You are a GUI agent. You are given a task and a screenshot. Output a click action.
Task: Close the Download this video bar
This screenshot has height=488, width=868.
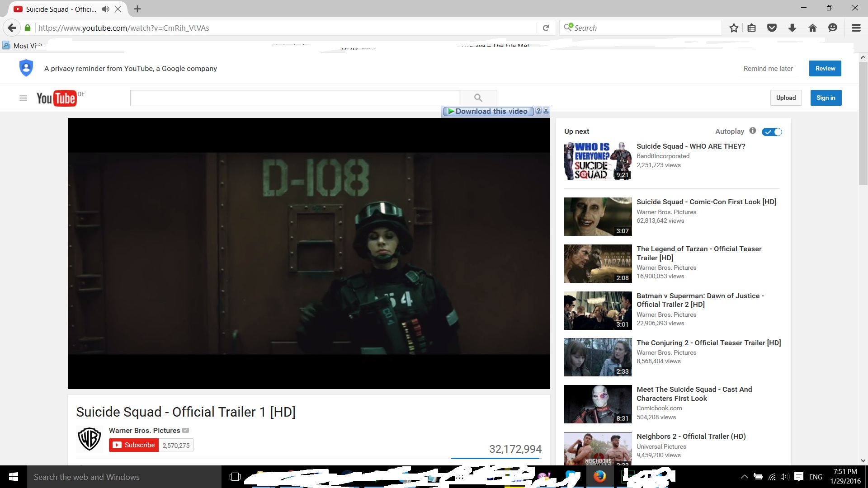[546, 111]
